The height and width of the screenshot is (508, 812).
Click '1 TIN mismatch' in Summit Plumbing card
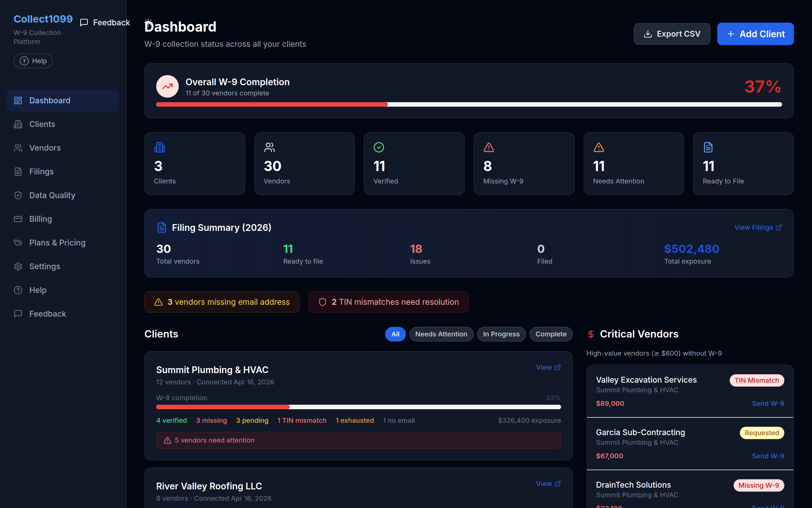pos(302,421)
